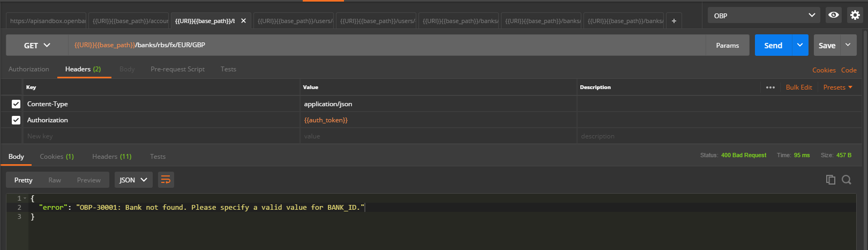Expand the Send button arrow options

800,45
